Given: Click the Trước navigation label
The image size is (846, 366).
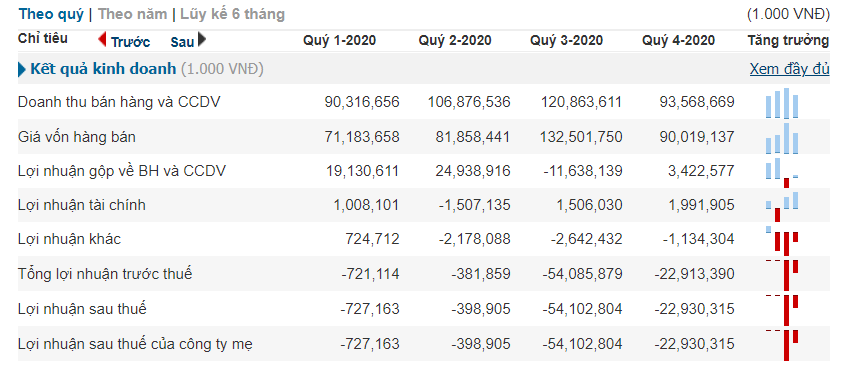Looking at the screenshot, I should tap(131, 42).
